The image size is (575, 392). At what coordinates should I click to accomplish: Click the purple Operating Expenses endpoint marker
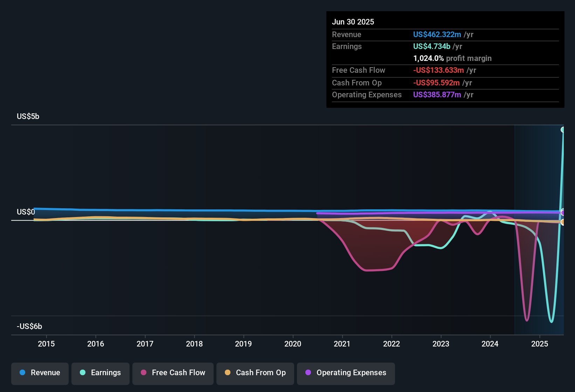coord(563,212)
